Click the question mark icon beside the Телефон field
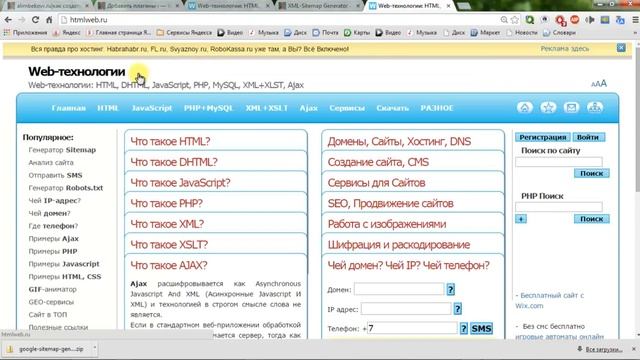Image resolution: width=640 pixels, height=360 pixels. coord(464,329)
